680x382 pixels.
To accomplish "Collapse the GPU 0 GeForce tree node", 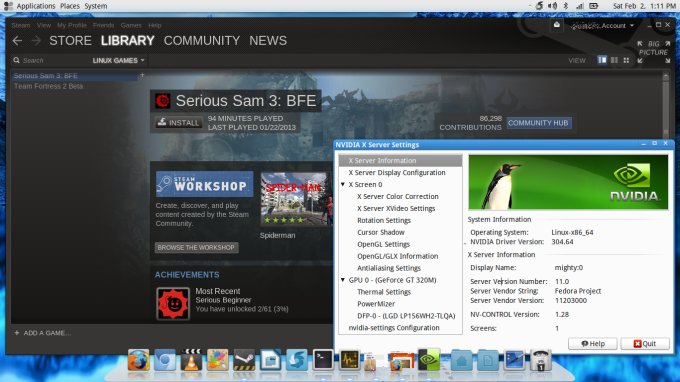I will coord(343,280).
